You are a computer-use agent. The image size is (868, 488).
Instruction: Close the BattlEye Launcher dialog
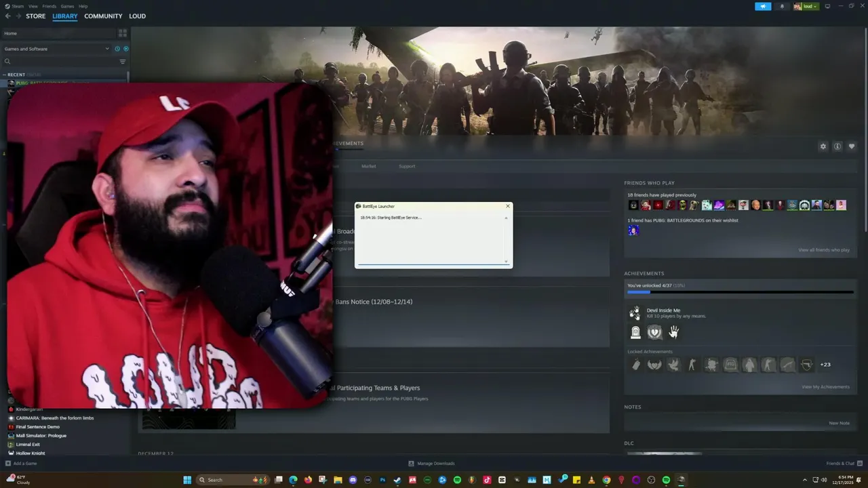click(x=507, y=206)
